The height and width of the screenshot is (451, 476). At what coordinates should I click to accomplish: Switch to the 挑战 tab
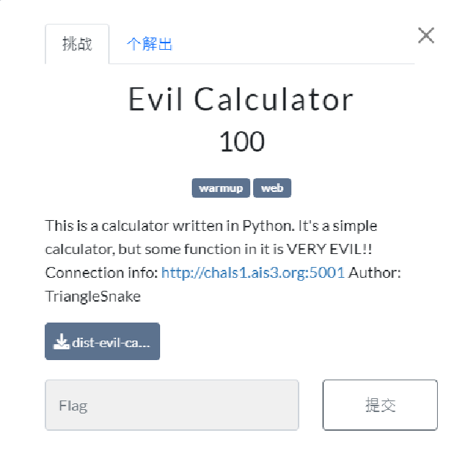point(77,44)
